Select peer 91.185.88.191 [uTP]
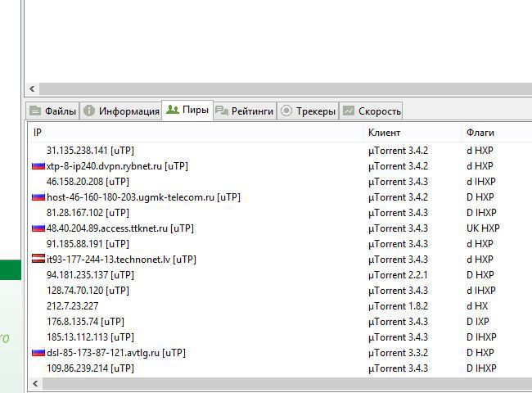Viewport: 532px width, 393px height. click(x=88, y=244)
